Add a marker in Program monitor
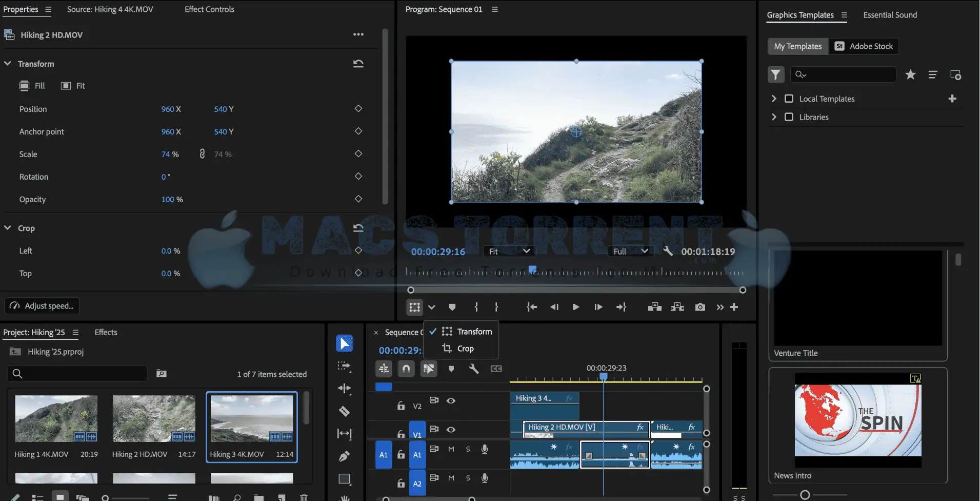980x501 pixels. tap(452, 307)
